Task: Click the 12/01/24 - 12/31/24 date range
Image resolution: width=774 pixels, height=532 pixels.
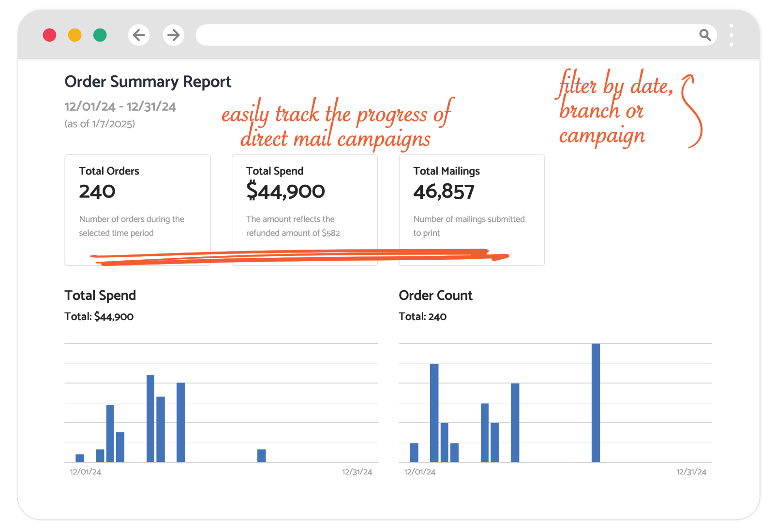Action: coord(120,106)
